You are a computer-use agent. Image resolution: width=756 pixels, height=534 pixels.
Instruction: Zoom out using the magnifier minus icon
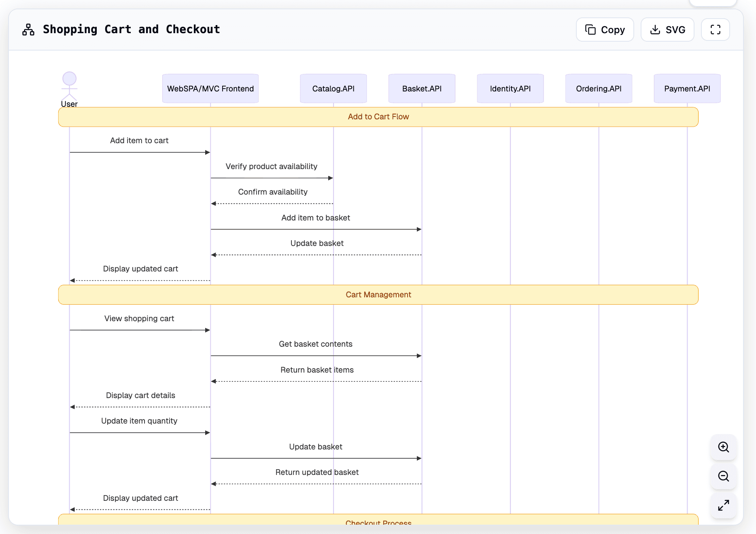[723, 476]
